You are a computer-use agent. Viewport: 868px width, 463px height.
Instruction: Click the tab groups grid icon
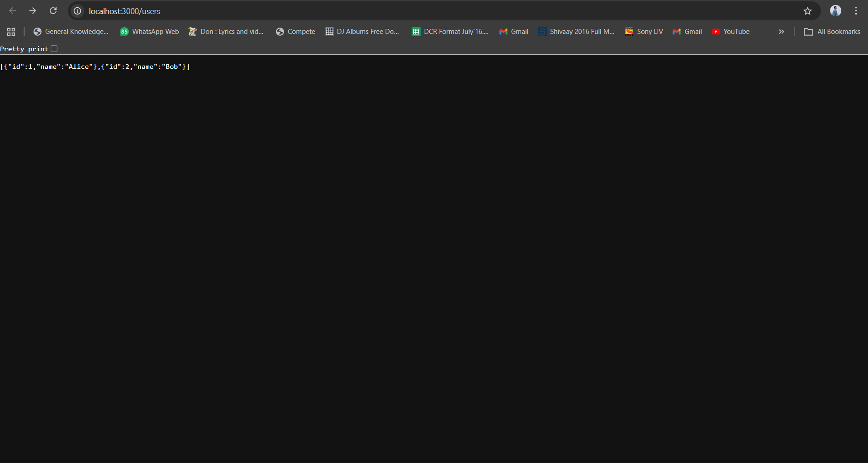click(11, 32)
